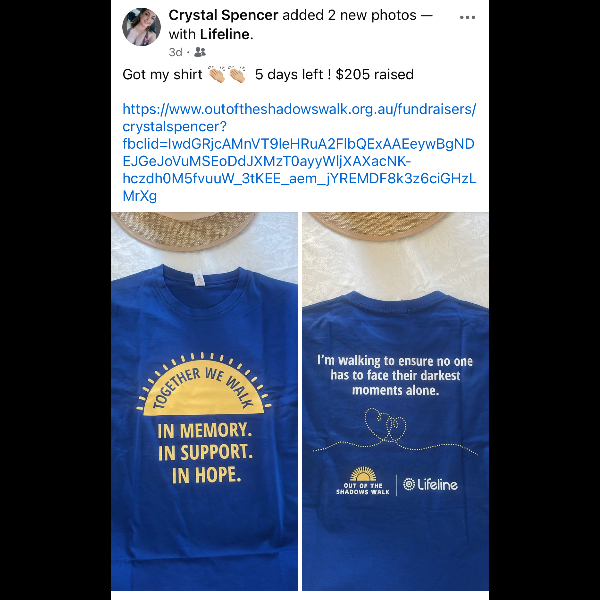
Task: Open Crystal Spencer's profile picture
Action: click(x=141, y=27)
